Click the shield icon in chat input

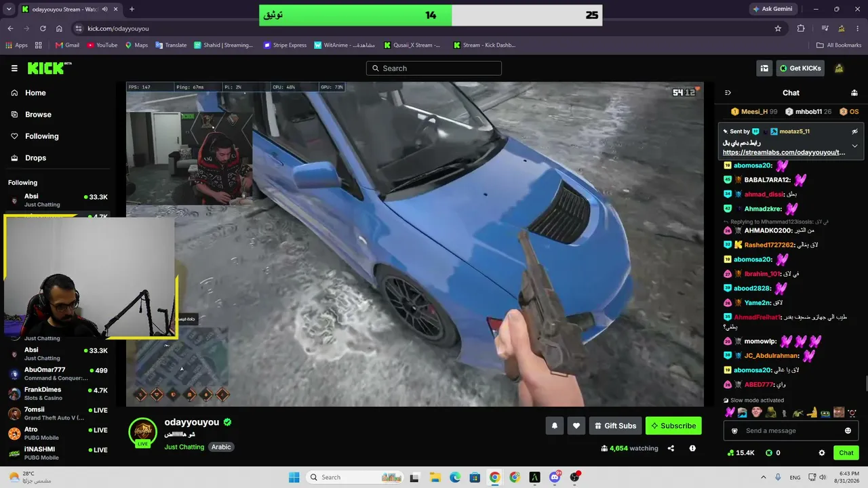tap(734, 431)
